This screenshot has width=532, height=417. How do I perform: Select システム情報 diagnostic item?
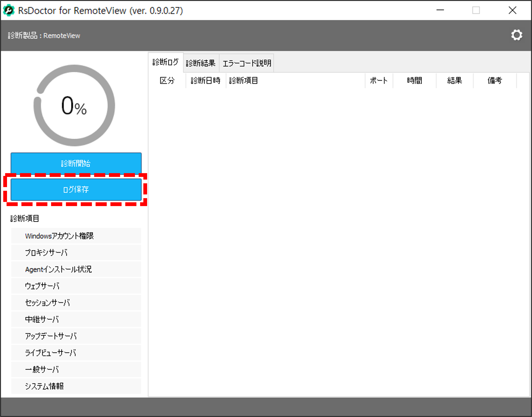(x=76, y=386)
